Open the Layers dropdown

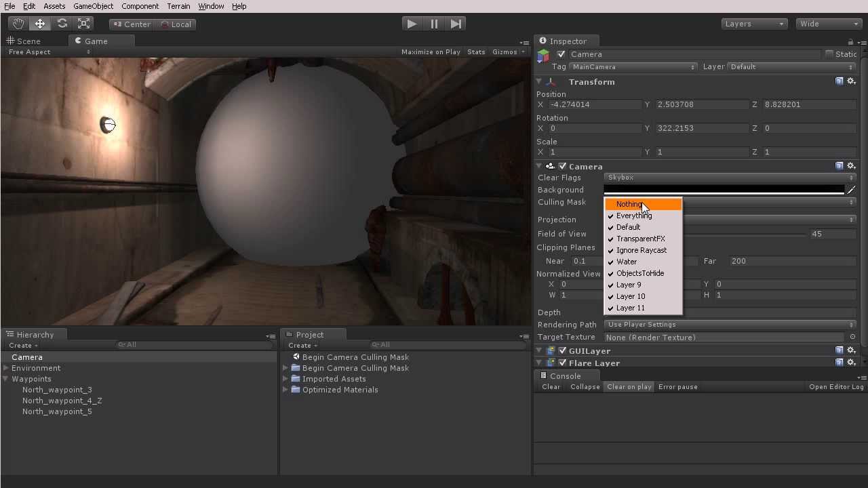[754, 24]
